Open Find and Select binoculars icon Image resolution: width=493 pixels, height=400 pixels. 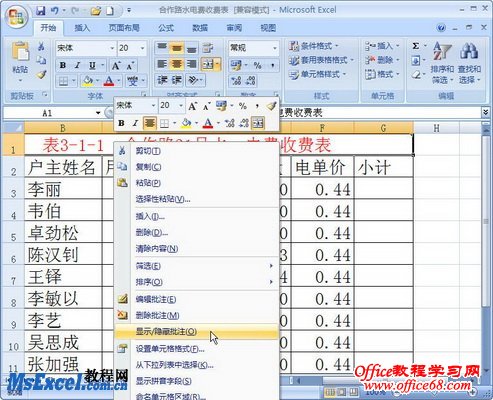click(x=469, y=52)
